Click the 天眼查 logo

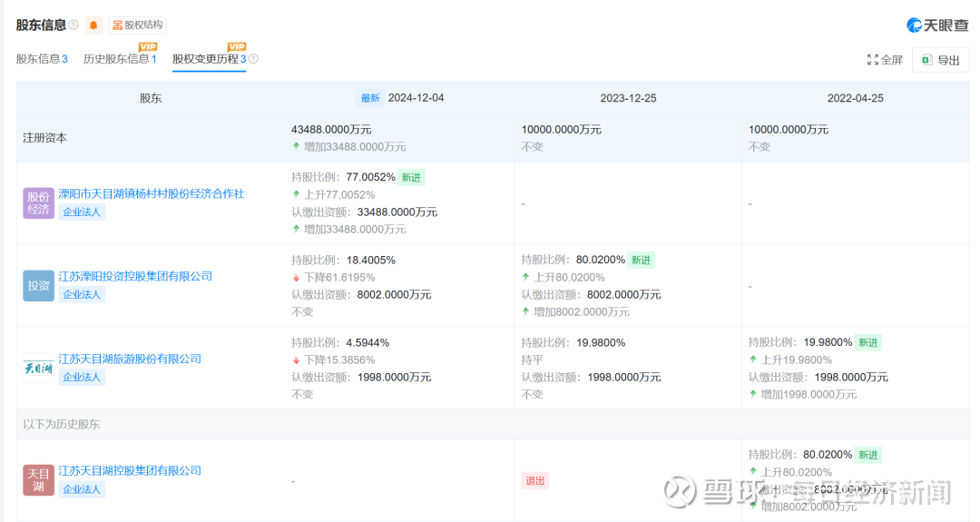pyautogui.click(x=936, y=25)
